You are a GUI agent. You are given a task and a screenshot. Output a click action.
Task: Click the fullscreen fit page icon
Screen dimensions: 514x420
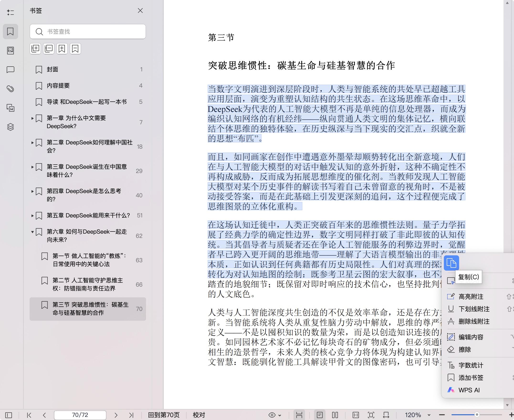point(371,415)
